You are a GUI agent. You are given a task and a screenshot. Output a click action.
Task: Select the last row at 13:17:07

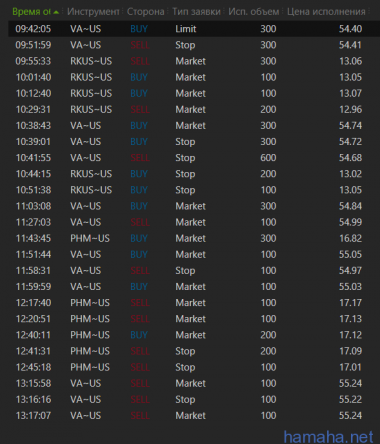[x=189, y=415]
